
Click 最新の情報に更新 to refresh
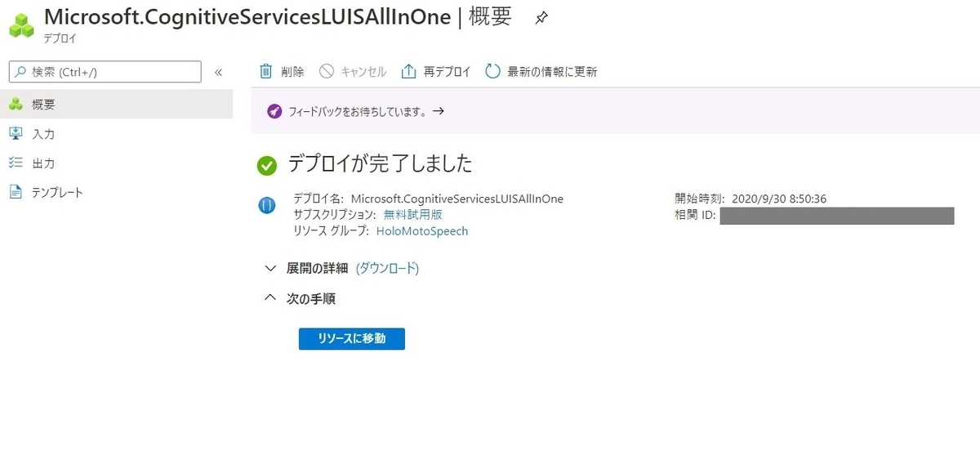tap(541, 71)
